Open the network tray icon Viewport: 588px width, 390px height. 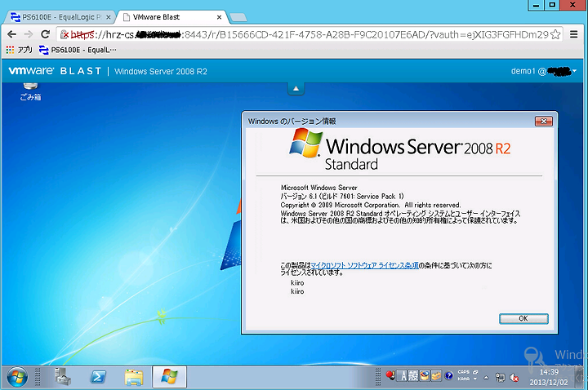point(501,378)
